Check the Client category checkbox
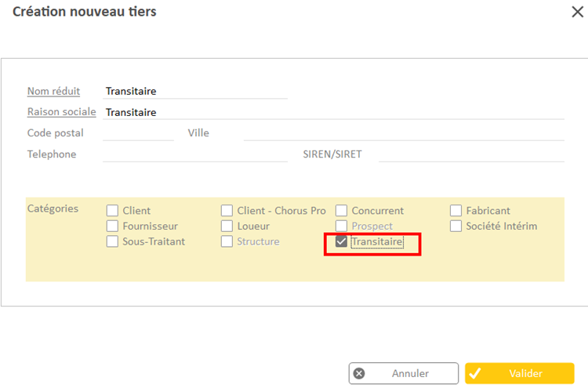 tap(113, 211)
